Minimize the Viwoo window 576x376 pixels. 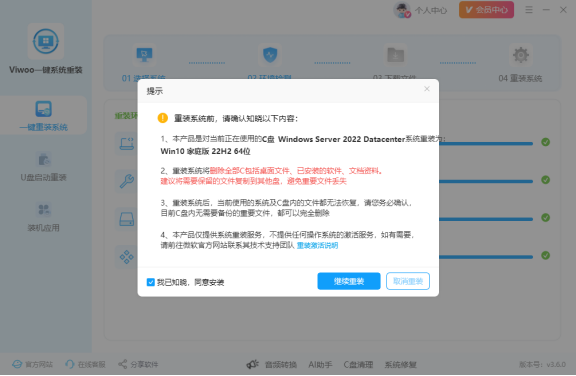(546, 10)
